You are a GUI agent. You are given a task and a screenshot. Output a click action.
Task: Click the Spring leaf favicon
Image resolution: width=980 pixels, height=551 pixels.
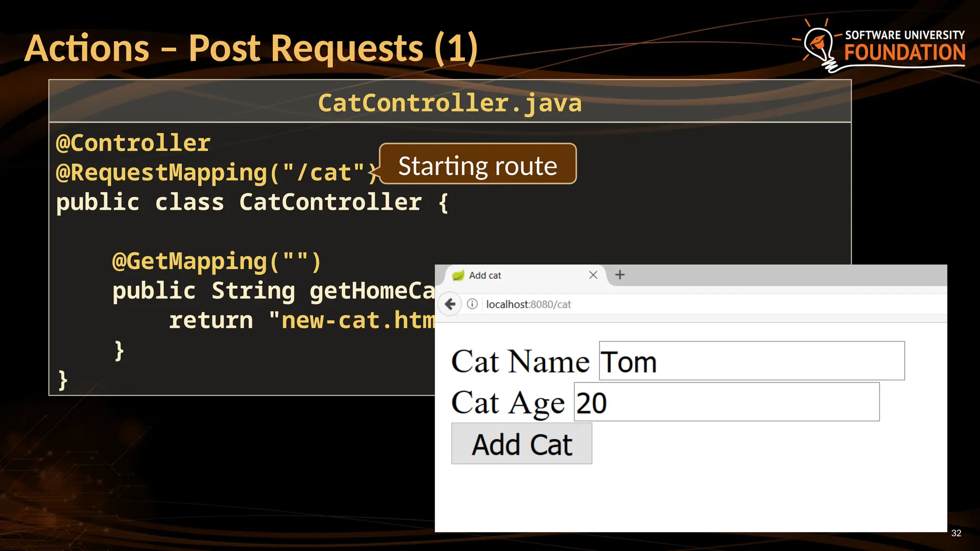tap(458, 275)
